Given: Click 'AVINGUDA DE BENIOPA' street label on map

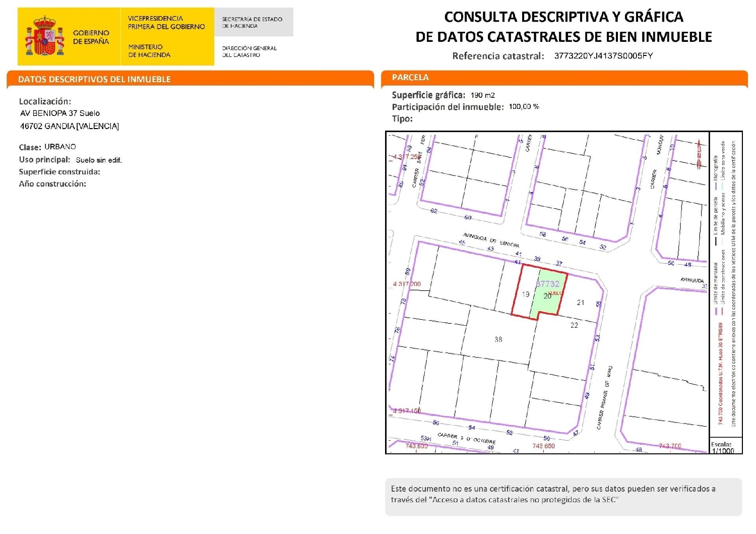Looking at the screenshot, I should pos(491,240).
